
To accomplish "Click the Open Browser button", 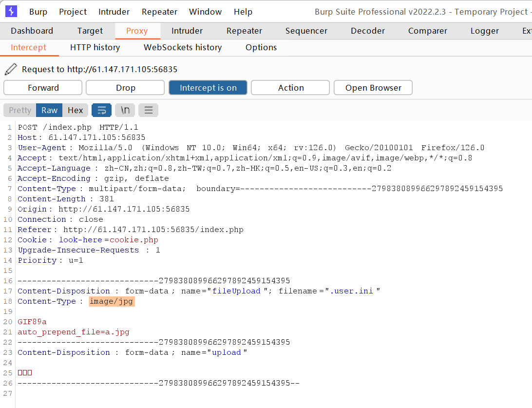I will pos(373,88).
